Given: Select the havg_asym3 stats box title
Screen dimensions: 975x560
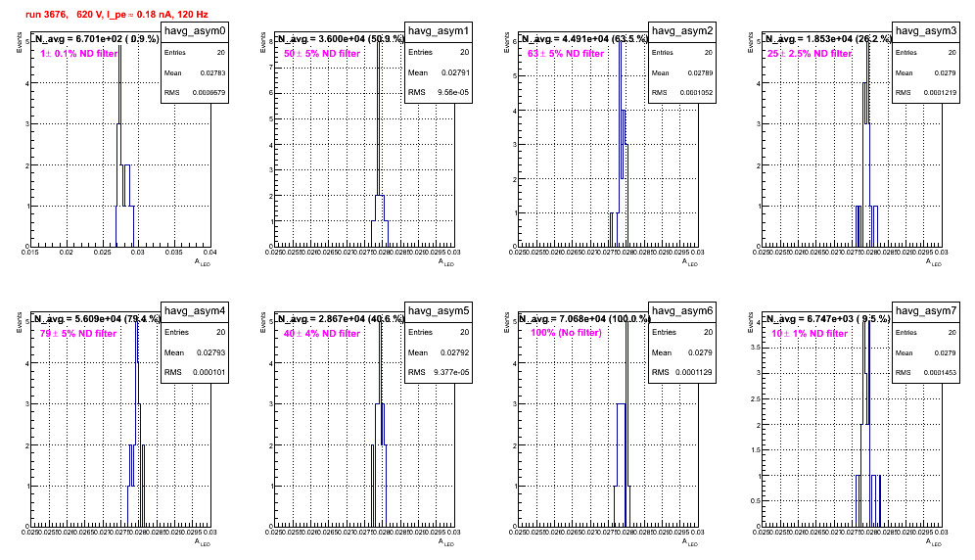Looking at the screenshot, I should pos(926,30).
